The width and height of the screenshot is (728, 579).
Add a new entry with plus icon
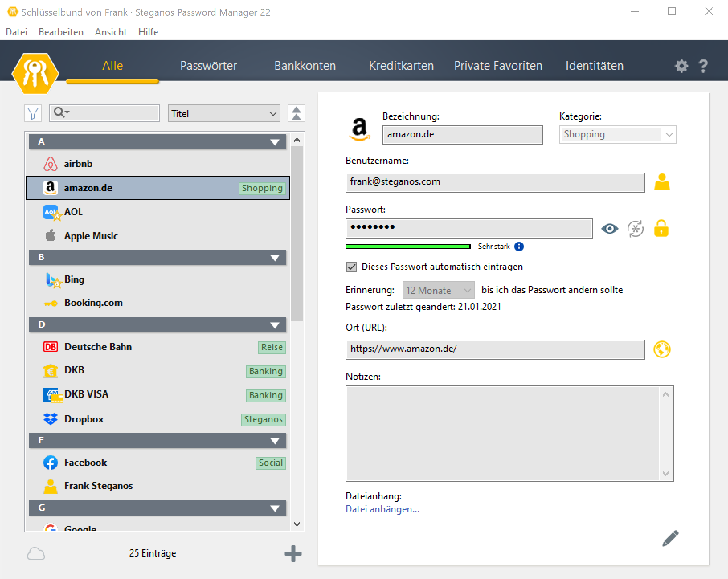coord(293,554)
